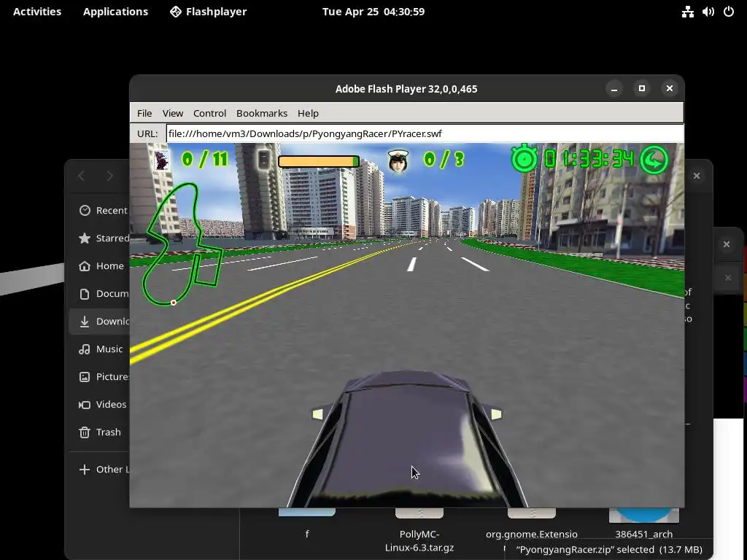Click the orange fuel gauge bar
Viewport: 747px width, 560px height.
click(319, 161)
